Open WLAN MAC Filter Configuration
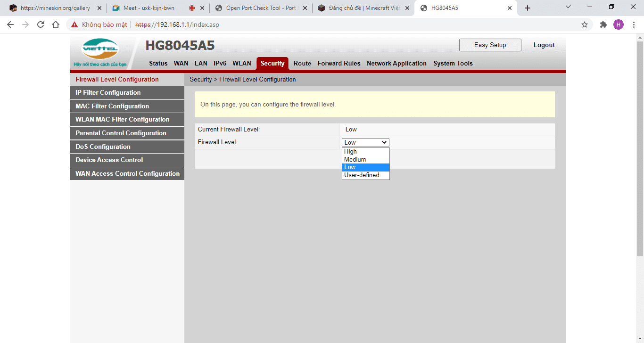Viewport: 644px width, 343px height. [x=127, y=119]
